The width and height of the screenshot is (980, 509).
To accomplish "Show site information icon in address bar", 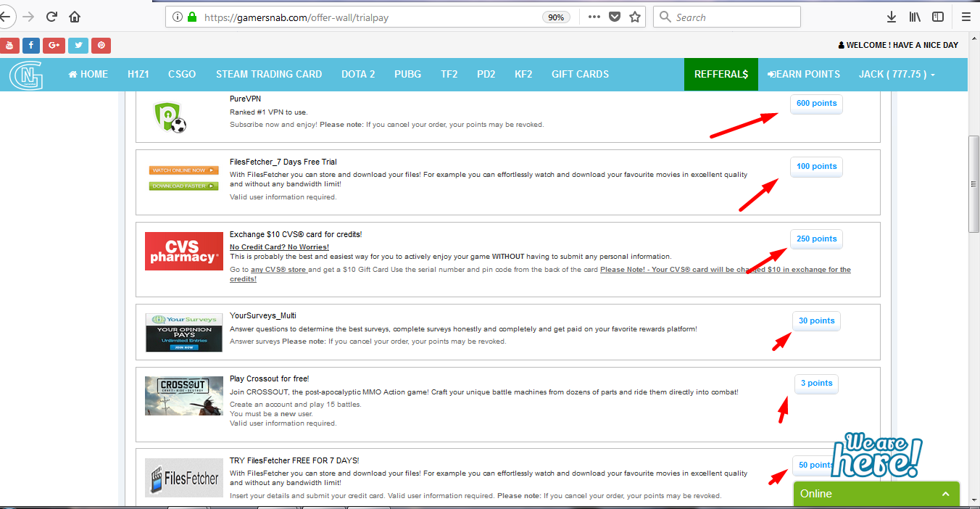I will pyautogui.click(x=178, y=17).
